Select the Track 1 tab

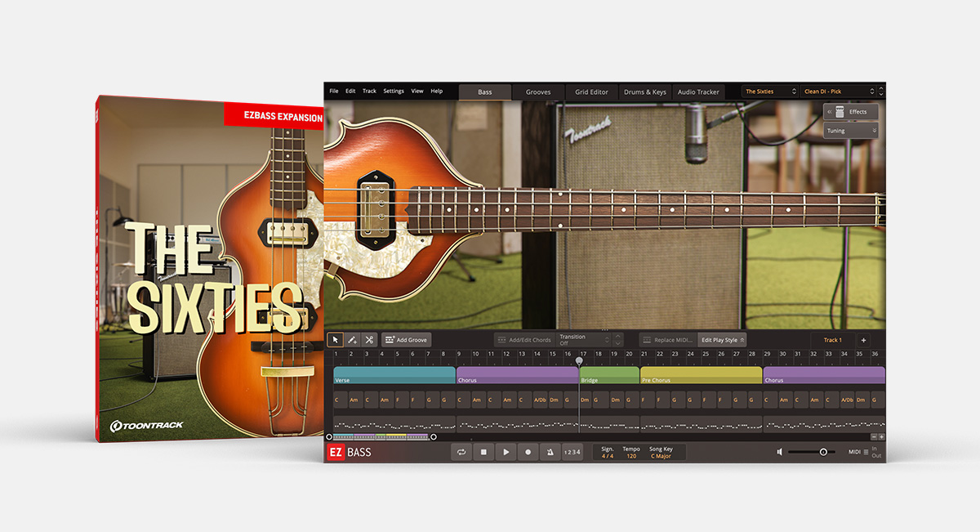click(x=832, y=340)
